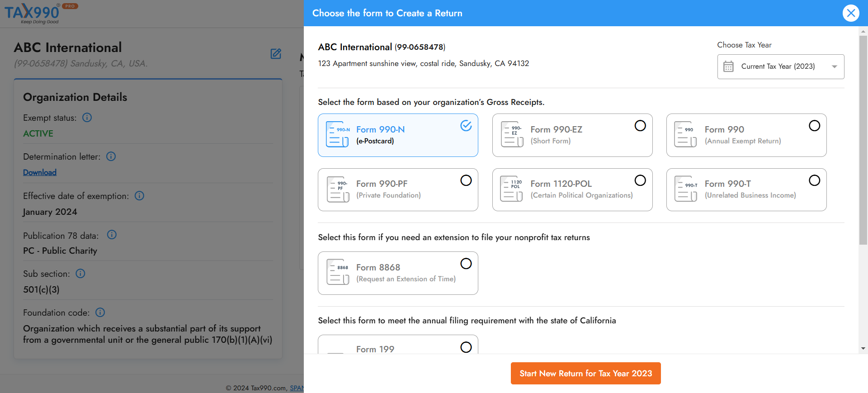Image resolution: width=868 pixels, height=393 pixels.
Task: Click the calendar icon in tax year field
Action: pos(728,66)
